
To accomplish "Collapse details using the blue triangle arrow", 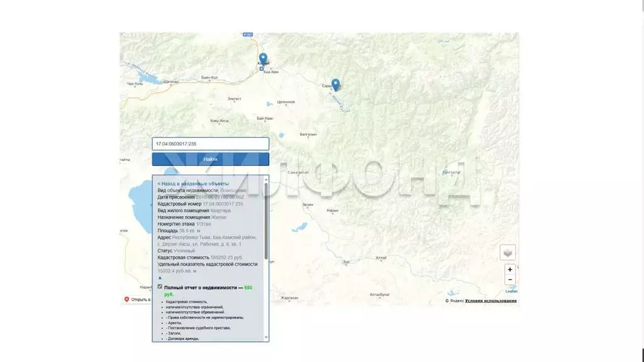I will (160, 277).
